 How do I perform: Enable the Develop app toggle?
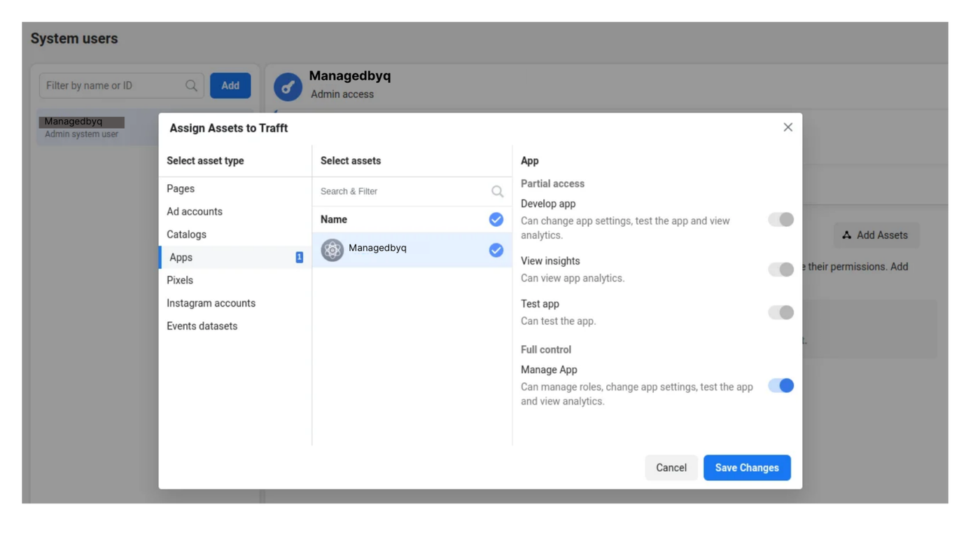[x=780, y=220]
